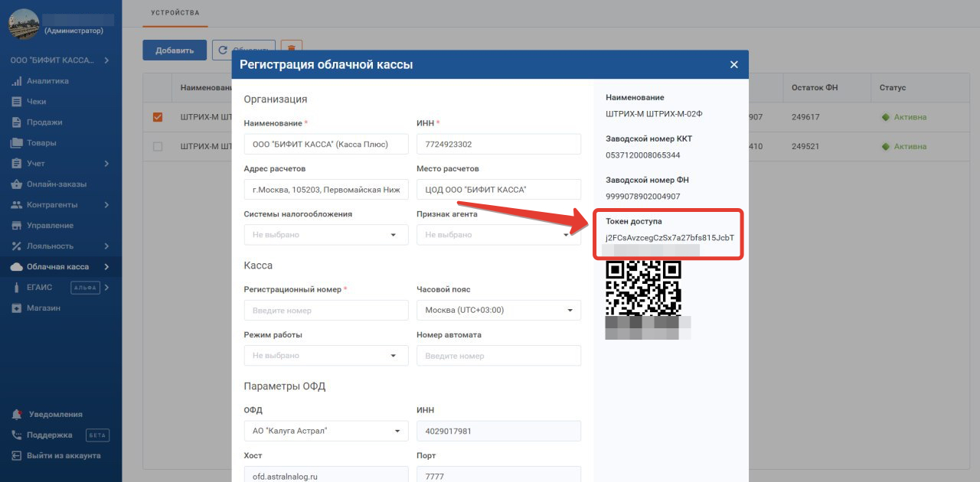The image size is (980, 482).
Task: Click the Лояльность percent icon
Action: [x=17, y=246]
